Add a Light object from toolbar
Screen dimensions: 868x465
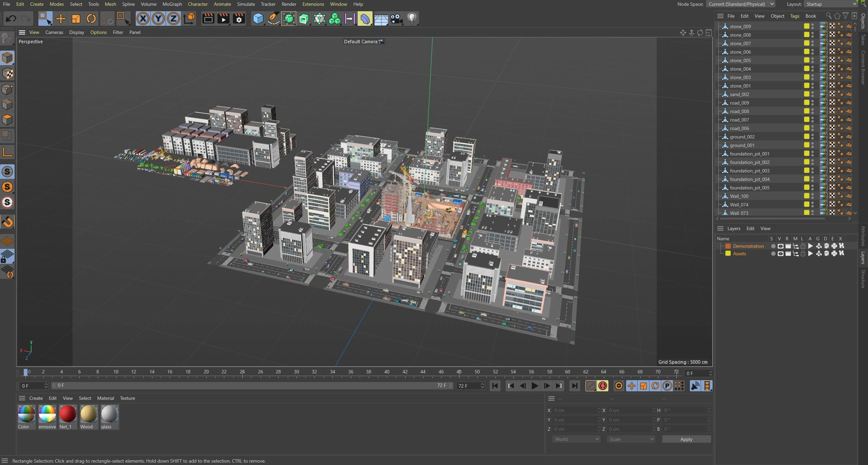(411, 19)
